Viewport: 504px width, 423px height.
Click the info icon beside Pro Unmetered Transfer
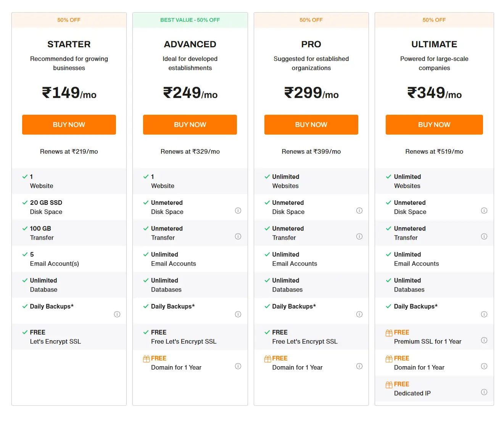pos(359,236)
